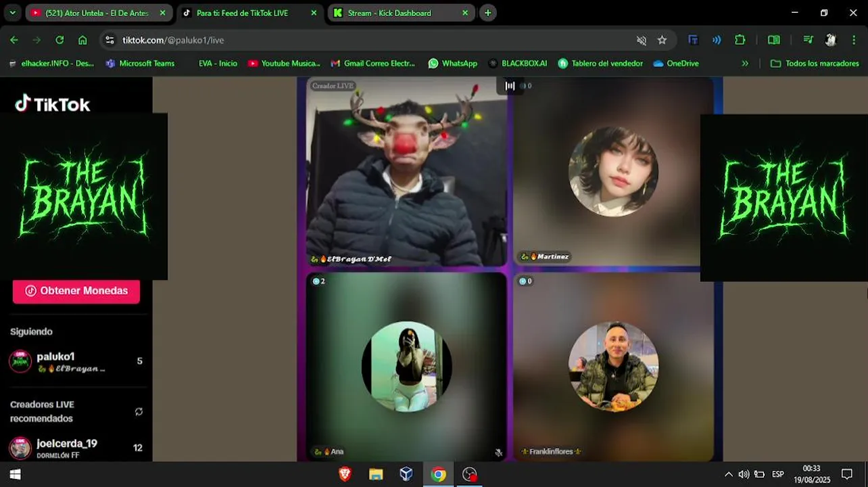This screenshot has height=487, width=868.
Task: Close the Ator Untela YouTube tab
Action: pyautogui.click(x=162, y=13)
